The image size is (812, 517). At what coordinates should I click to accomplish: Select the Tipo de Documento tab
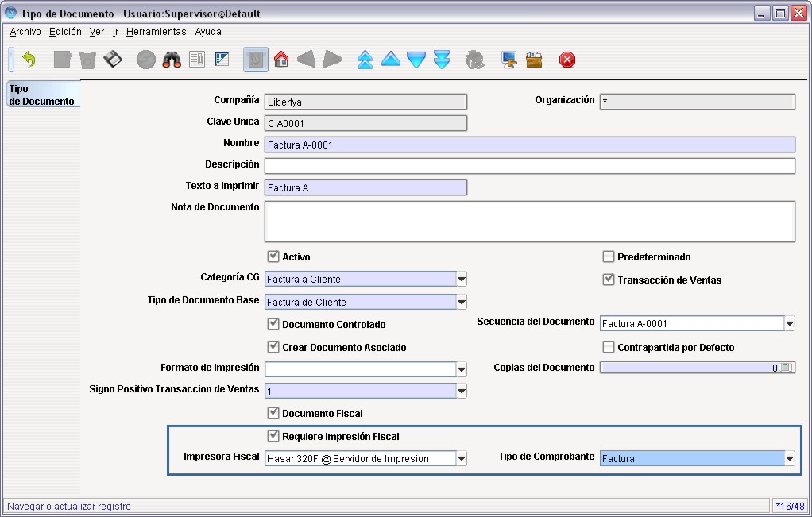tap(42, 95)
